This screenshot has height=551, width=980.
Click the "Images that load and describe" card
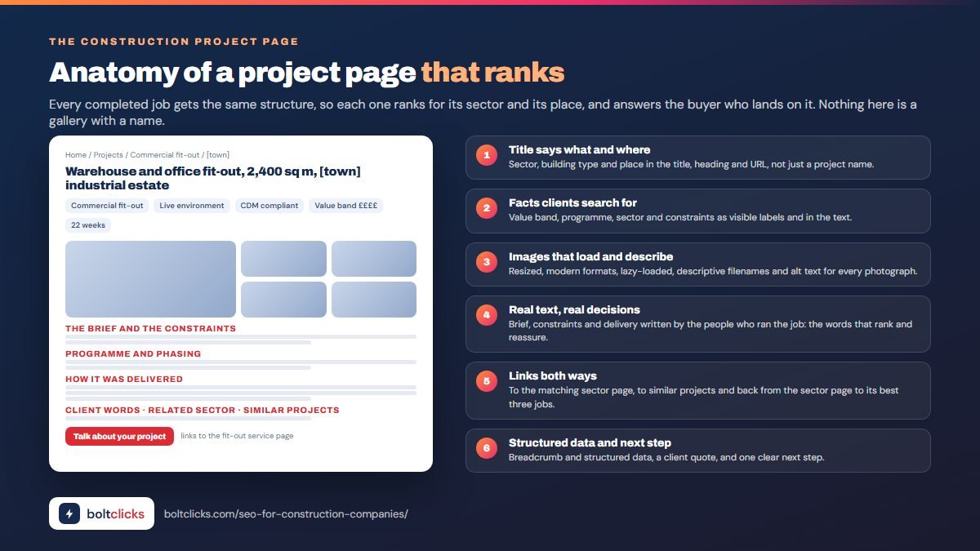697,264
